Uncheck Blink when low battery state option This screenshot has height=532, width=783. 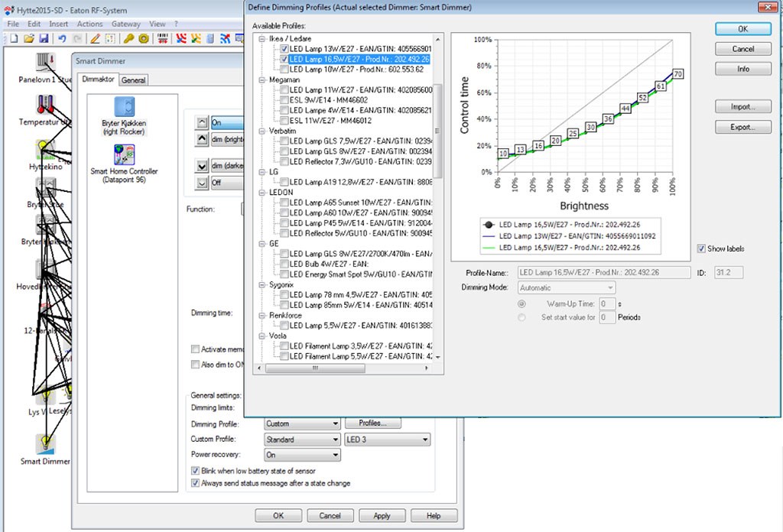[x=196, y=471]
